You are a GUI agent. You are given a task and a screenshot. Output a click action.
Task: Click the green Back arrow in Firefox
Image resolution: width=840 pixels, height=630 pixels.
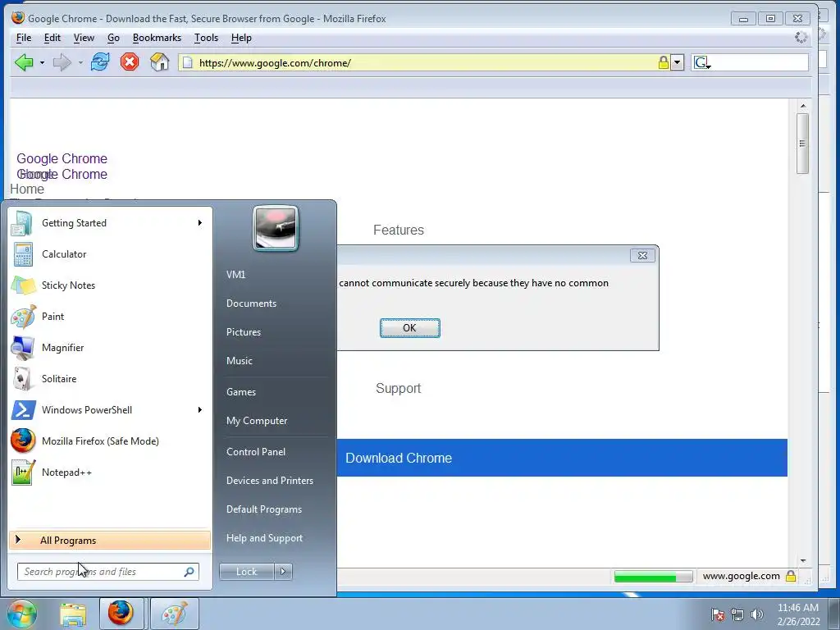24,62
